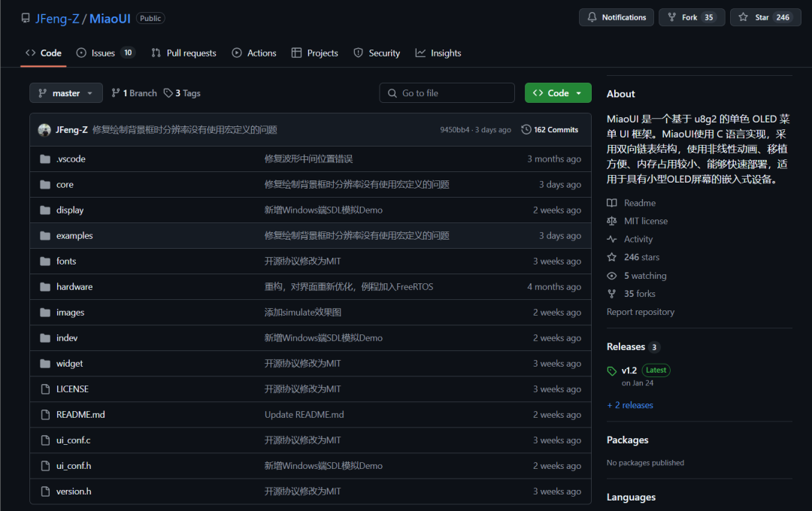Screen dimensions: 812x511
Task: Click JFeng-Z avatar in latest commit row
Action: coord(44,130)
